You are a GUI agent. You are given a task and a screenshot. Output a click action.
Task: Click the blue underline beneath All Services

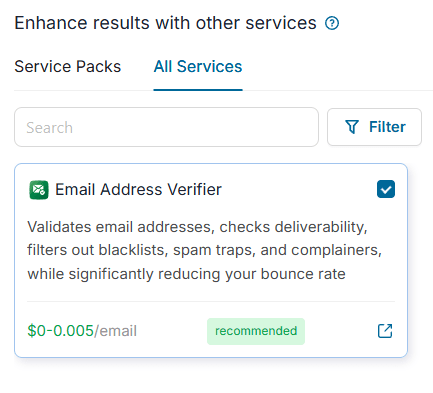pyautogui.click(x=198, y=90)
